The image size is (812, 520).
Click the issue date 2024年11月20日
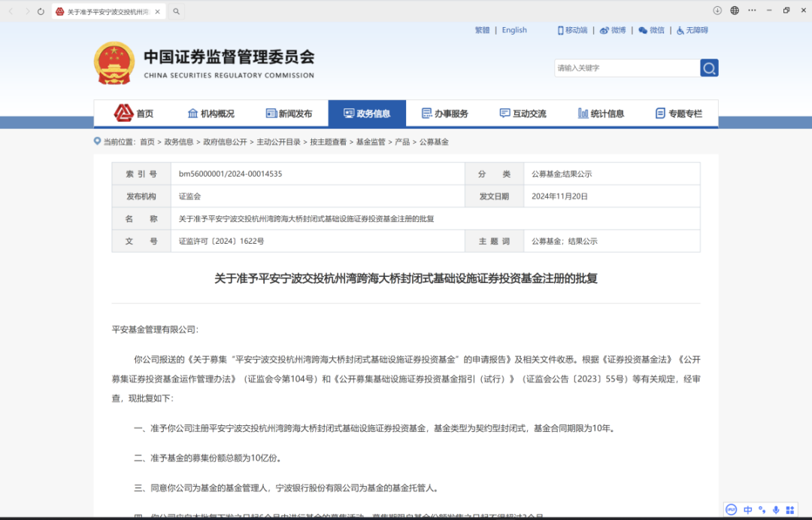559,196
